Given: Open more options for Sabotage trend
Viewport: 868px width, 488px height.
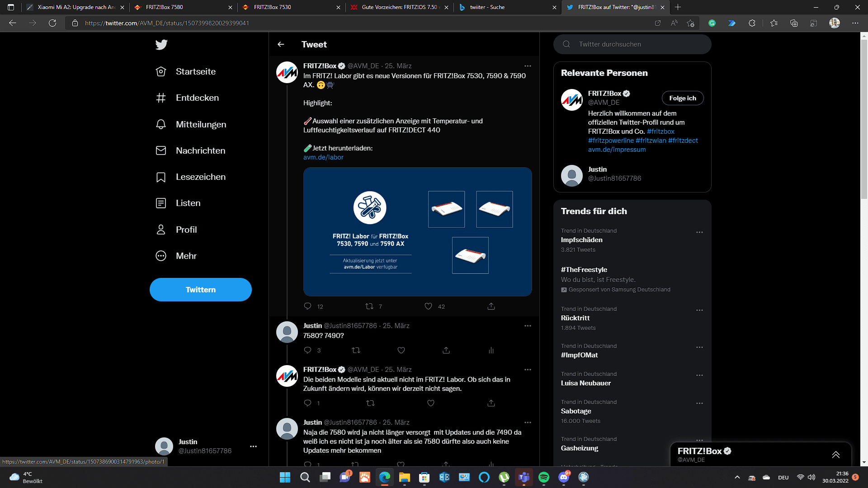Looking at the screenshot, I should coord(699,404).
